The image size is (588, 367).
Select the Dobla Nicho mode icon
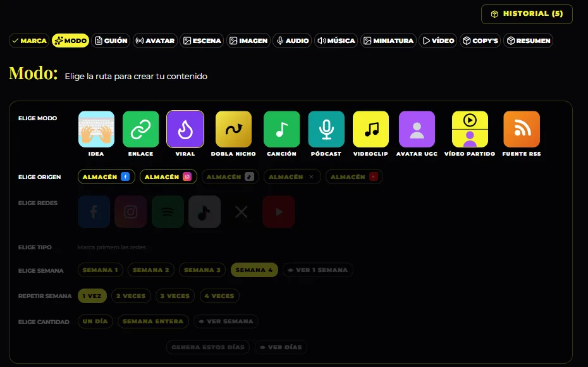pyautogui.click(x=233, y=129)
